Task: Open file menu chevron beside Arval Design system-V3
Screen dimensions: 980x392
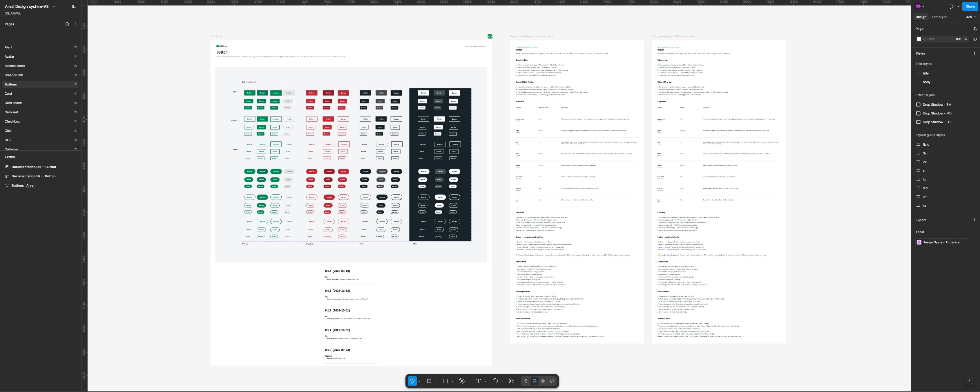Action: pos(54,7)
